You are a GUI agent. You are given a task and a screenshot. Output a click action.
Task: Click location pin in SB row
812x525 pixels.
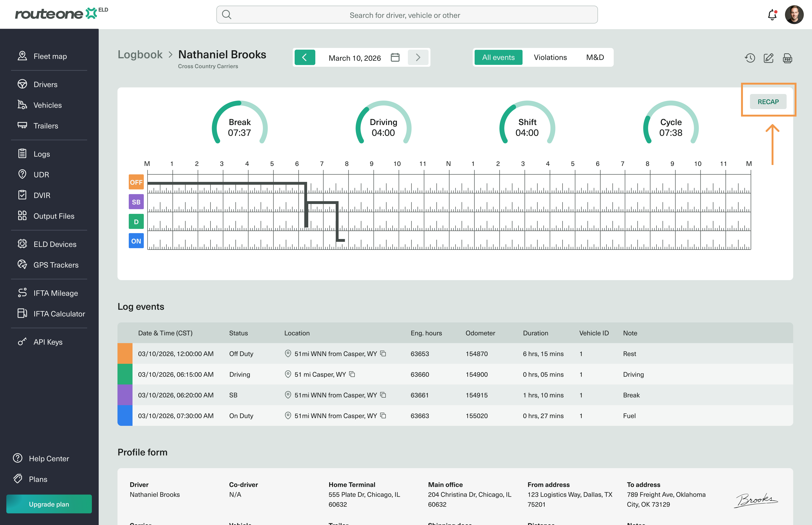click(x=288, y=395)
